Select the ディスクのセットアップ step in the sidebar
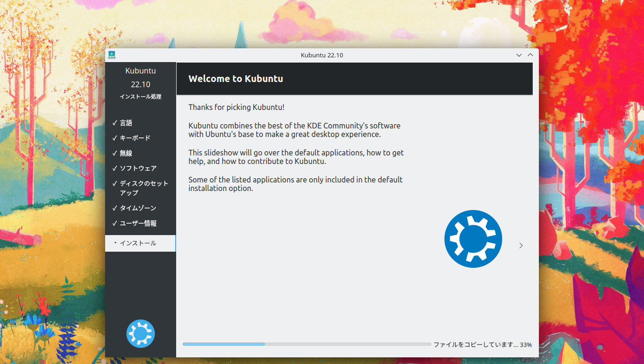Screen dimensions: 644x364 click(x=141, y=188)
